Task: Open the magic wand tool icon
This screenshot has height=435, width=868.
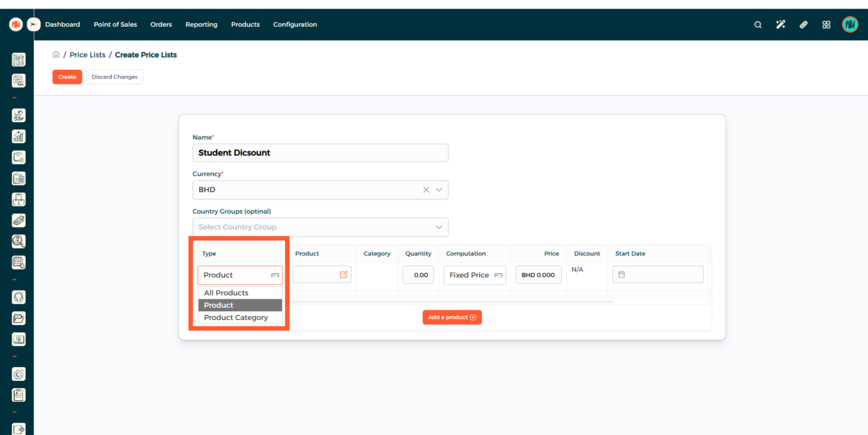Action: pyautogui.click(x=780, y=25)
